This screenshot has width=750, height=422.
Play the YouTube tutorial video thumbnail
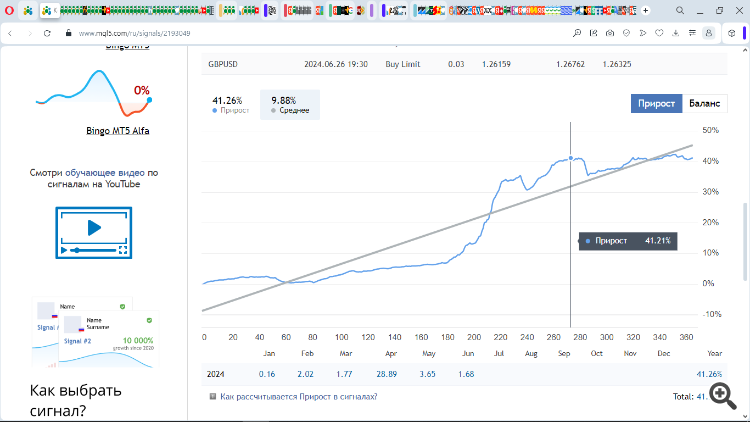[x=94, y=233]
